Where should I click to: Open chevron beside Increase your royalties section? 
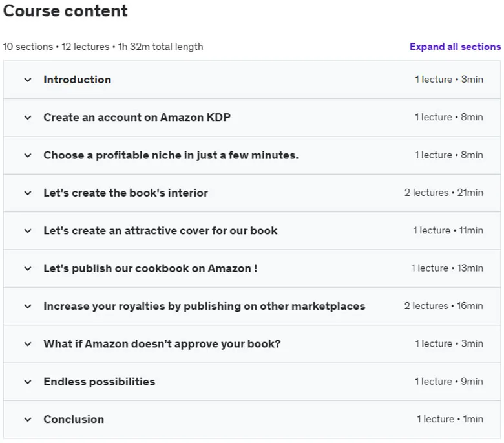tap(28, 307)
